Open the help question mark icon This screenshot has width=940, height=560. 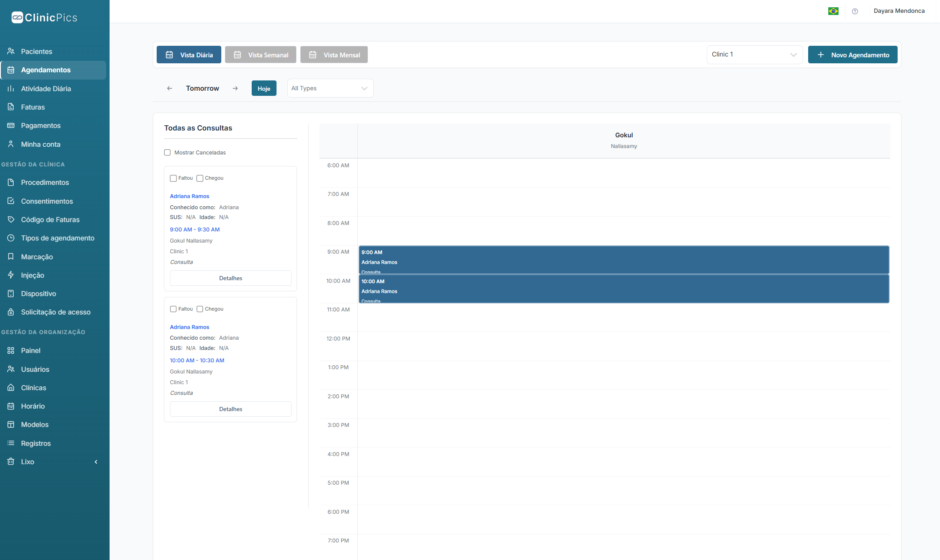[855, 12]
